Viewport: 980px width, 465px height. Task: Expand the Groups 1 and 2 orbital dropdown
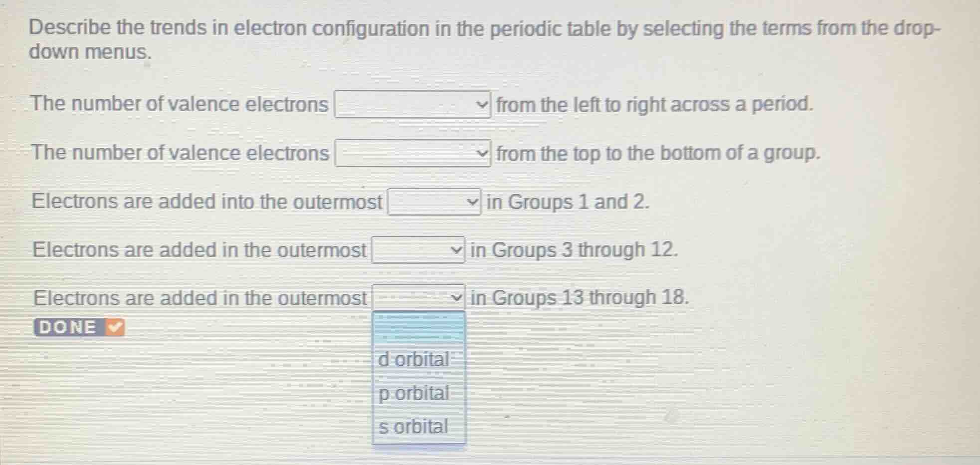[431, 202]
